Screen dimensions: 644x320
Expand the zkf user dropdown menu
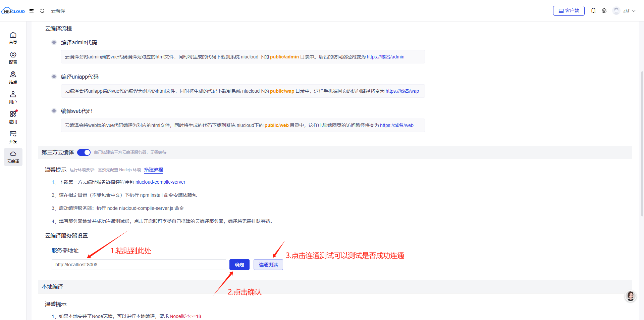(x=626, y=11)
